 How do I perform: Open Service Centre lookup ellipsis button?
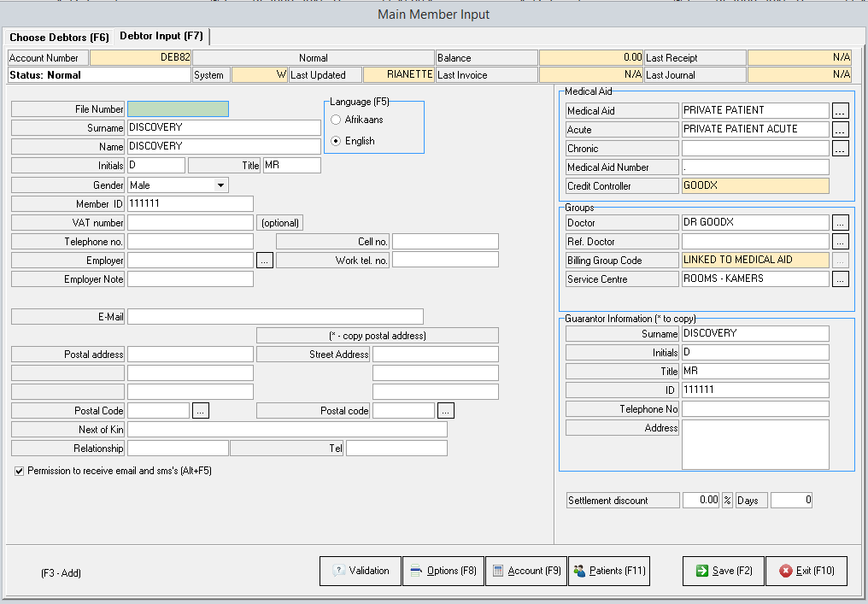point(841,279)
